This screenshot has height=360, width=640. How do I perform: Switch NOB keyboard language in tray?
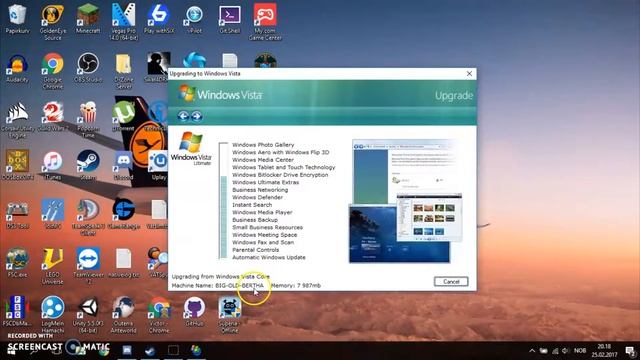point(580,351)
